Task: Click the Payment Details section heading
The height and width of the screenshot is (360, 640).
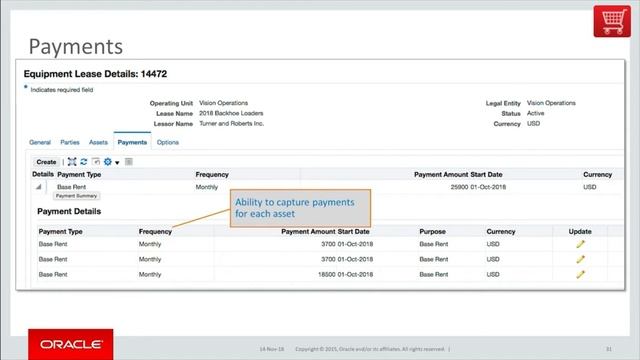Action: [69, 211]
